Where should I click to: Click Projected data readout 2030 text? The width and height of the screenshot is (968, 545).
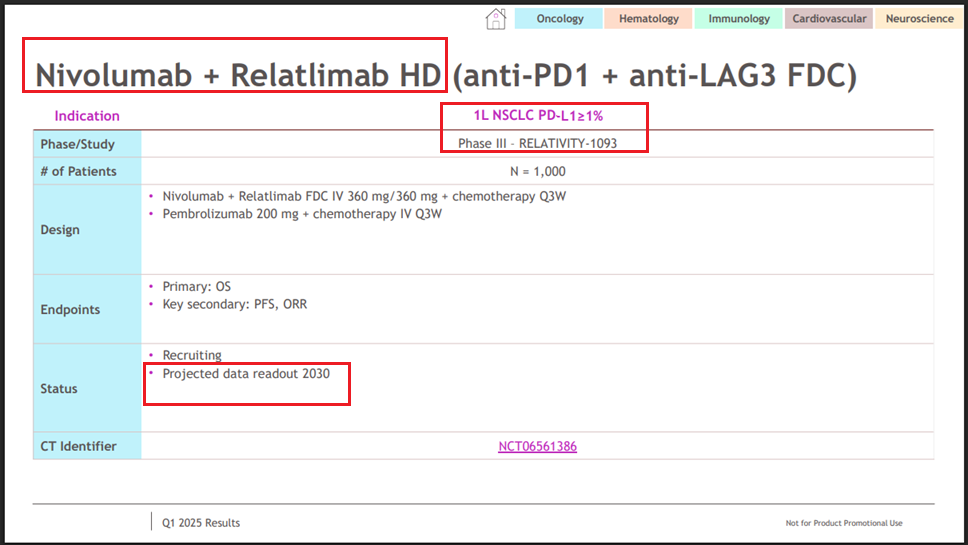[x=246, y=374]
